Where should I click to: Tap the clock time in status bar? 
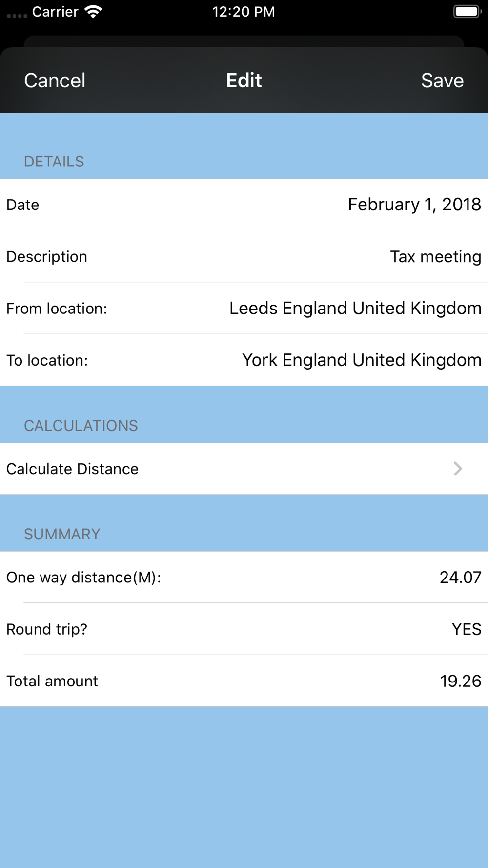point(244,12)
